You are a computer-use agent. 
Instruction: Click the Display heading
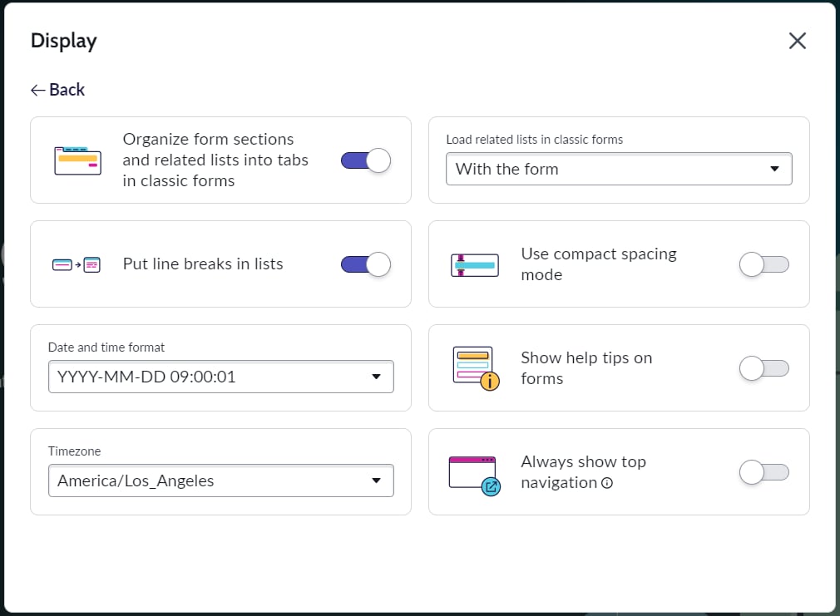[63, 40]
